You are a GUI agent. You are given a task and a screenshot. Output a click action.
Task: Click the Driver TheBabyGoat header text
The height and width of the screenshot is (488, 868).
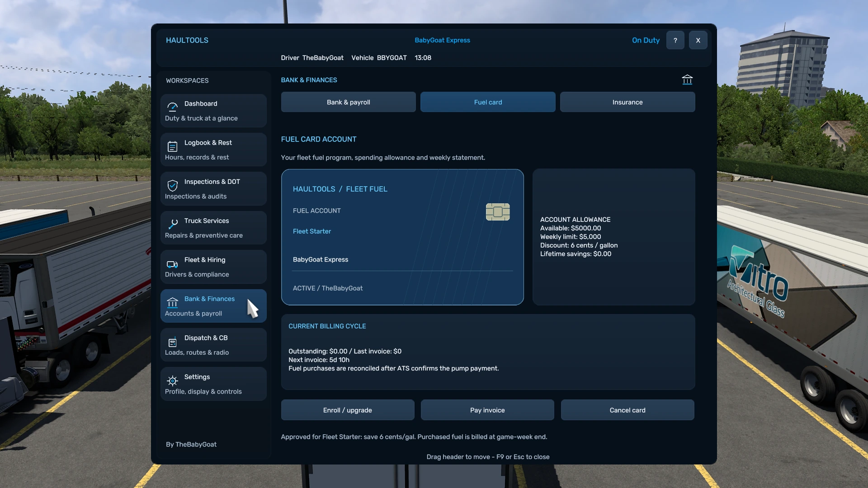312,58
